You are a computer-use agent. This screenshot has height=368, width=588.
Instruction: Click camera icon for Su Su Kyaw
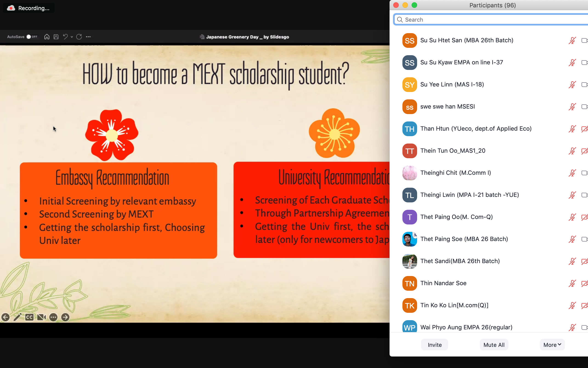[584, 63]
